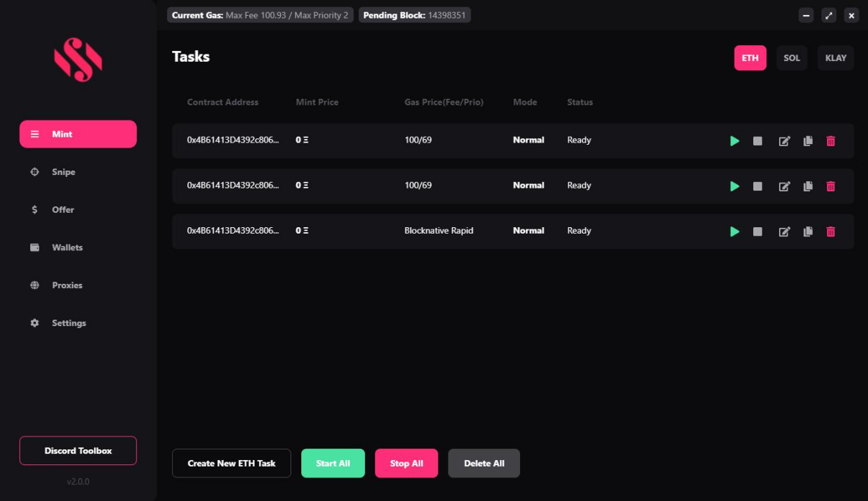Duplicate the second task using copy icon
This screenshot has width=868, height=501.
[x=808, y=186]
